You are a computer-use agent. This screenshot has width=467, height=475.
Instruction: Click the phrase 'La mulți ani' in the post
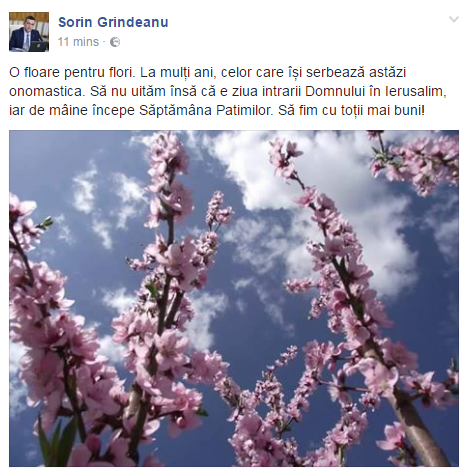tap(179, 72)
